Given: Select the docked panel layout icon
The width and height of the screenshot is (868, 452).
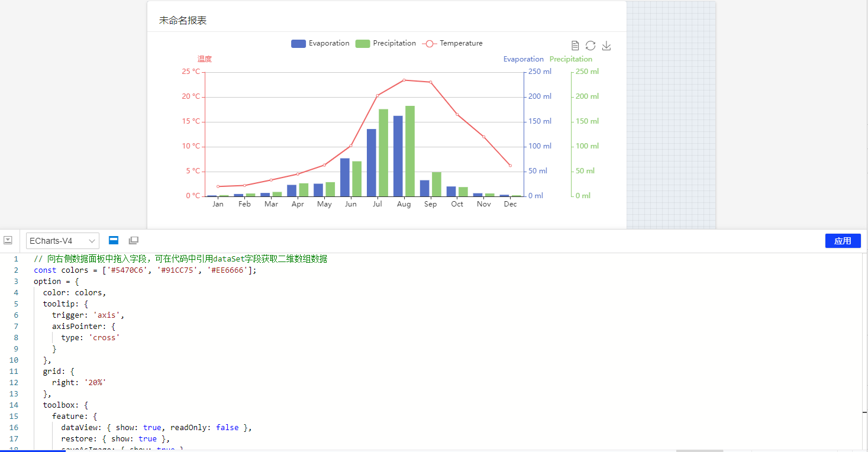Looking at the screenshot, I should pos(114,240).
